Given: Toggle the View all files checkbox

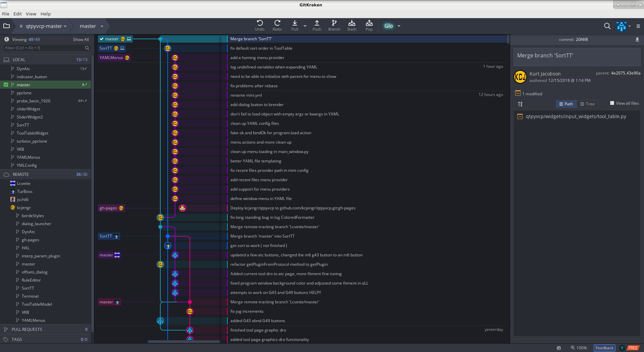Looking at the screenshot, I should click(x=612, y=103).
